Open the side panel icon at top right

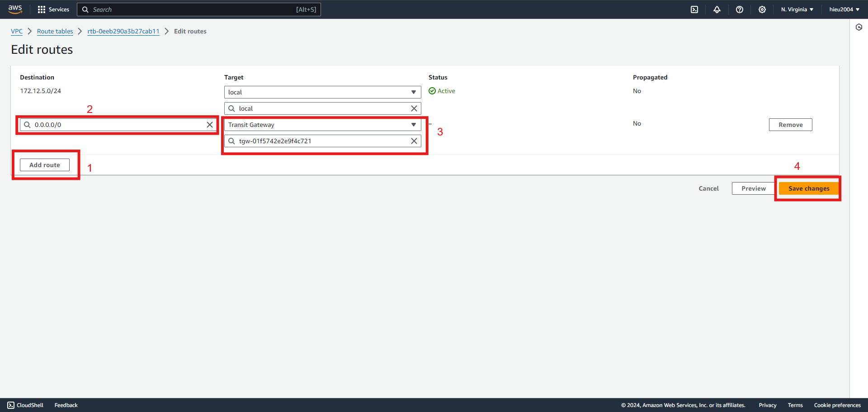point(859,27)
